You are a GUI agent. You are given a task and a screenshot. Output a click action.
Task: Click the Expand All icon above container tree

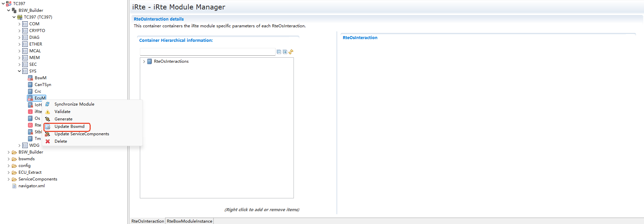[x=285, y=52]
